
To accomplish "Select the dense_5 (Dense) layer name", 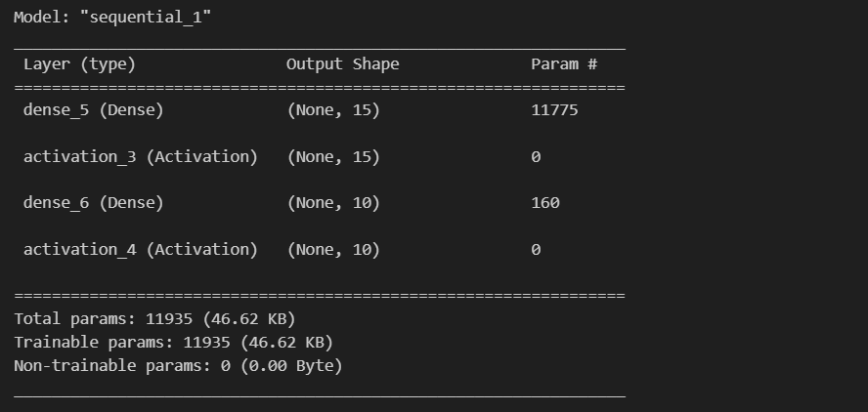I will pyautogui.click(x=94, y=110).
